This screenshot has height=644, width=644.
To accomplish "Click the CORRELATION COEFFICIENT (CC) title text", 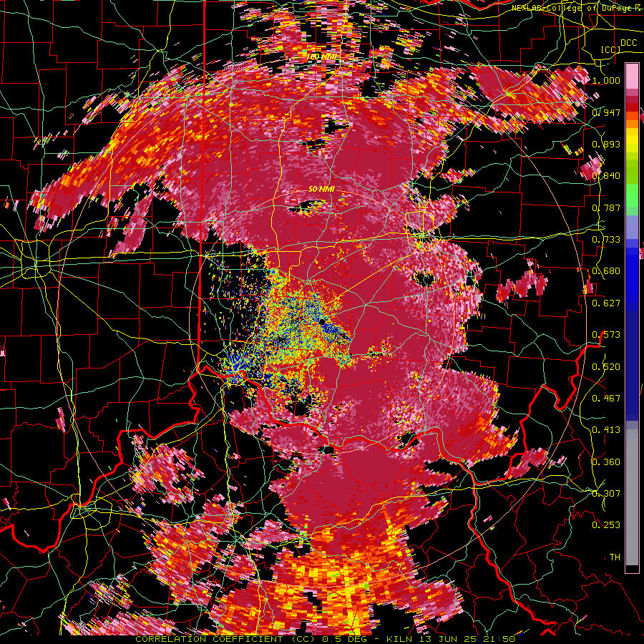I will [x=225, y=639].
